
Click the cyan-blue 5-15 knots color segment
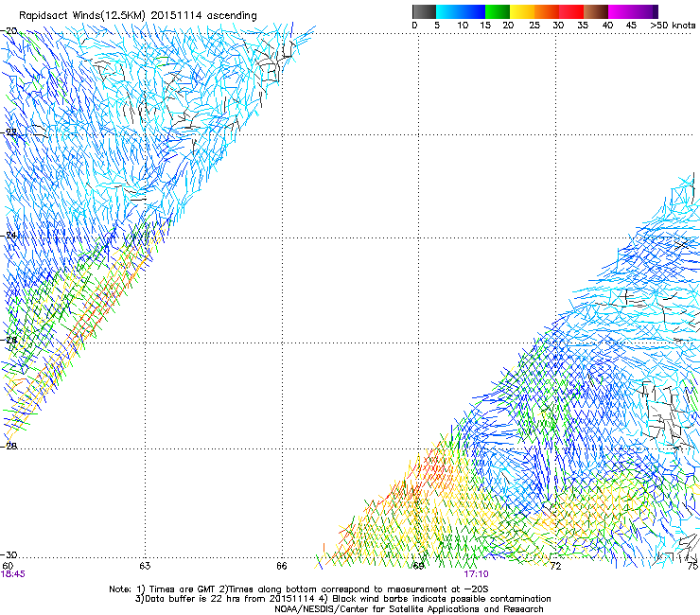tap(461, 11)
